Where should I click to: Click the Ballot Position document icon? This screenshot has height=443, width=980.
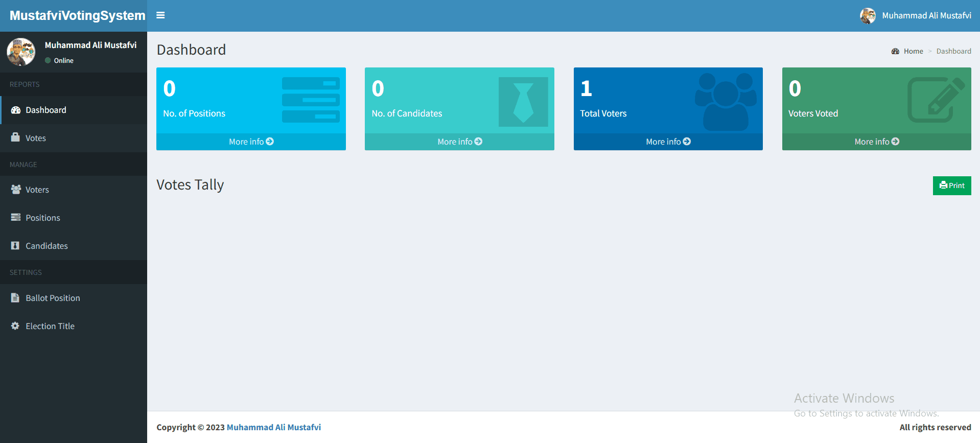(x=15, y=297)
